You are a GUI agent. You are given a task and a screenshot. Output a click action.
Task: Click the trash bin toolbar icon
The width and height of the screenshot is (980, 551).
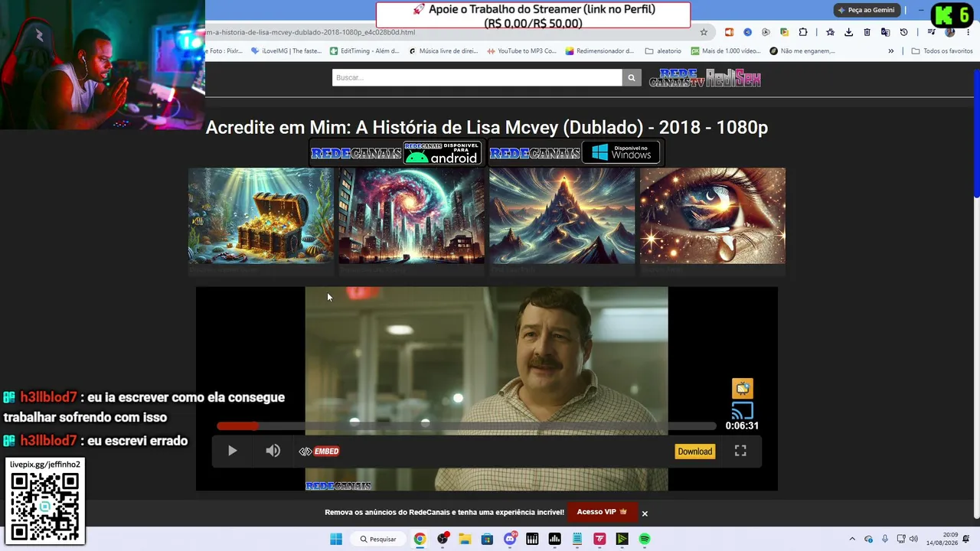[867, 32]
